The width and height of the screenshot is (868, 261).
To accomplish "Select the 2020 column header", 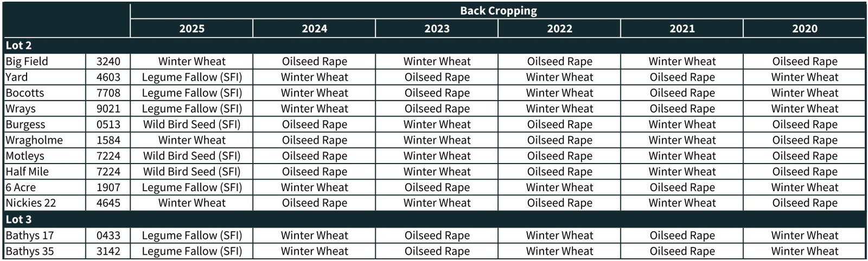I will click(x=804, y=29).
